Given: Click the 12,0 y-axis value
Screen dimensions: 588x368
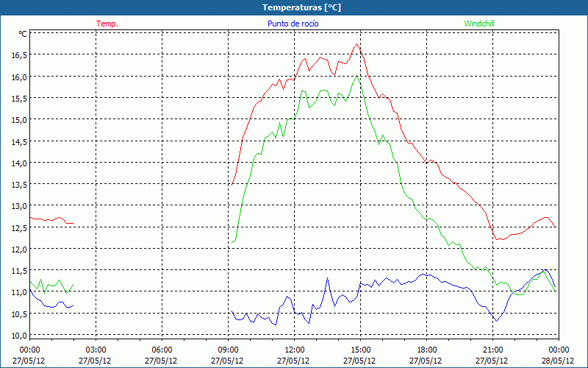Looking at the screenshot, I should point(19,250).
